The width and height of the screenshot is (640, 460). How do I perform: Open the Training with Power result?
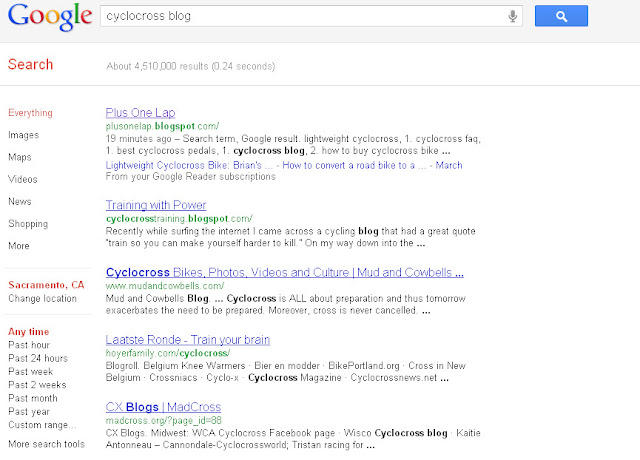click(156, 205)
